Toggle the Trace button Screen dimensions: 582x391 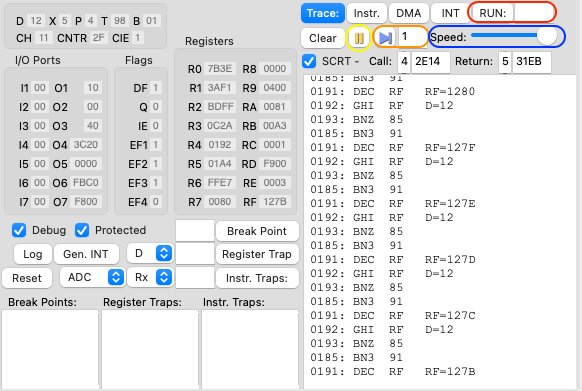click(x=323, y=13)
